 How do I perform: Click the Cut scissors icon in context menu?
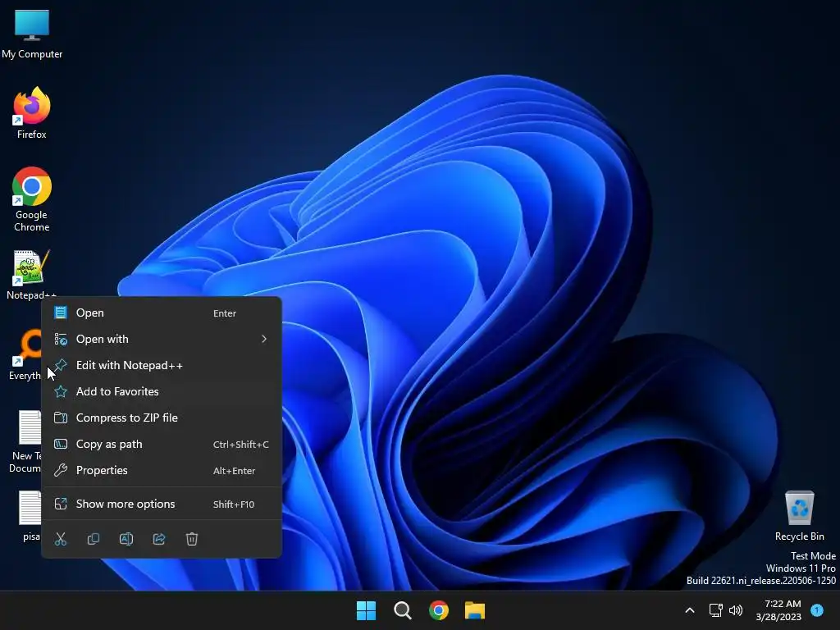pyautogui.click(x=61, y=539)
